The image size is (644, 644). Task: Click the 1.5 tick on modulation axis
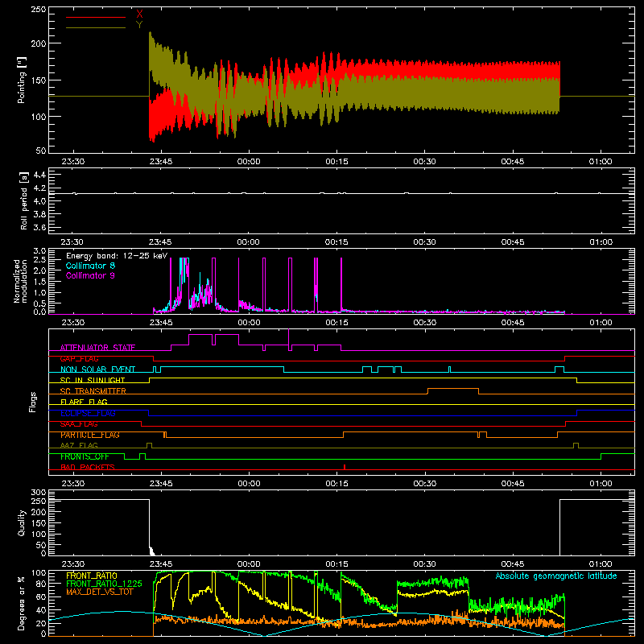[39, 282]
